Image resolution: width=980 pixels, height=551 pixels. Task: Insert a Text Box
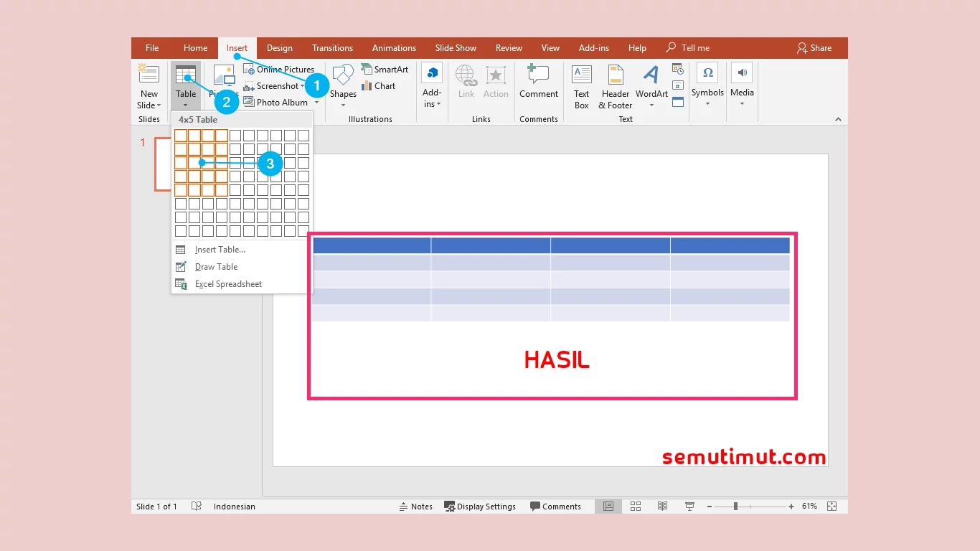(x=582, y=86)
